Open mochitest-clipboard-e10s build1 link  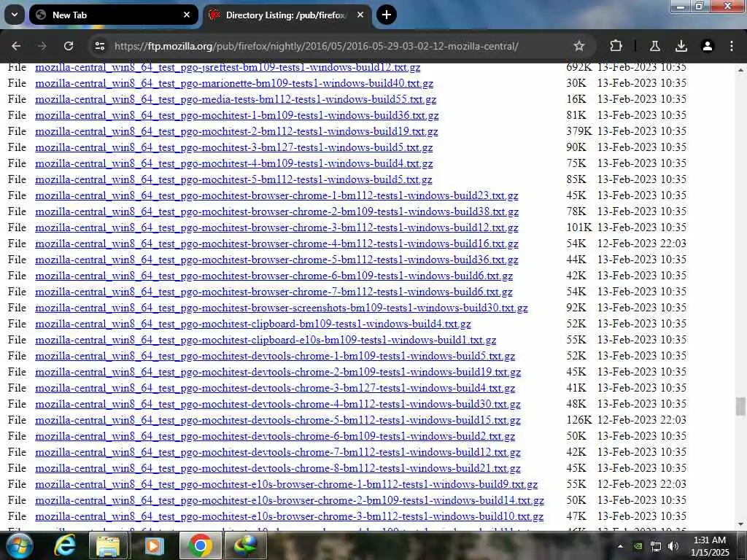[266, 340]
